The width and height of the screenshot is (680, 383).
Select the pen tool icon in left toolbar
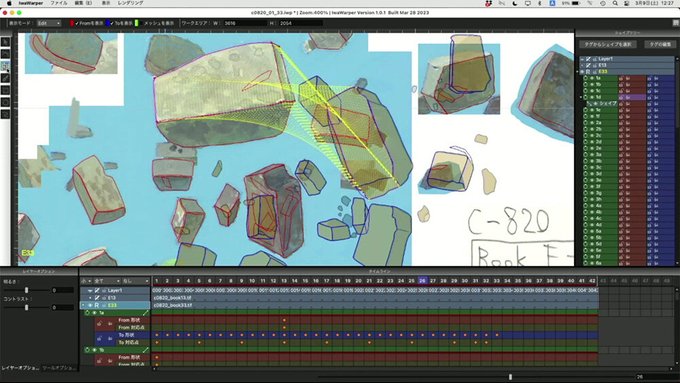tap(5, 78)
